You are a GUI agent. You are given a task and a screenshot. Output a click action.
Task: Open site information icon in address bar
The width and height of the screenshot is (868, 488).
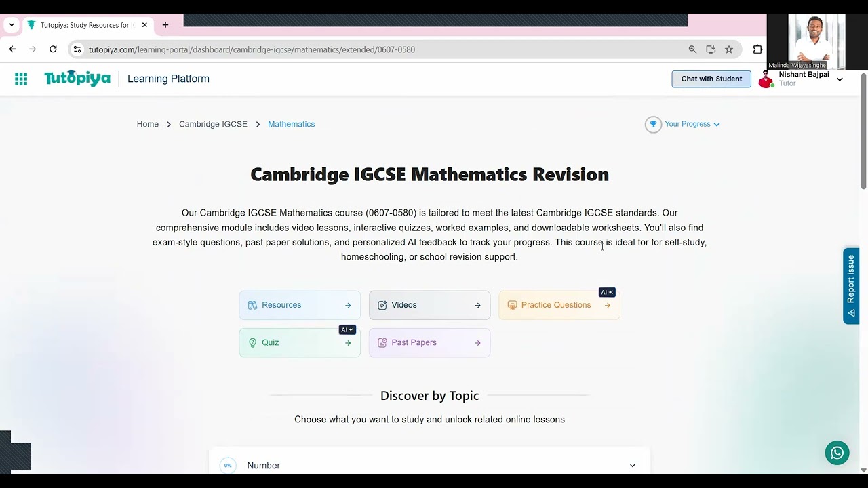point(77,49)
